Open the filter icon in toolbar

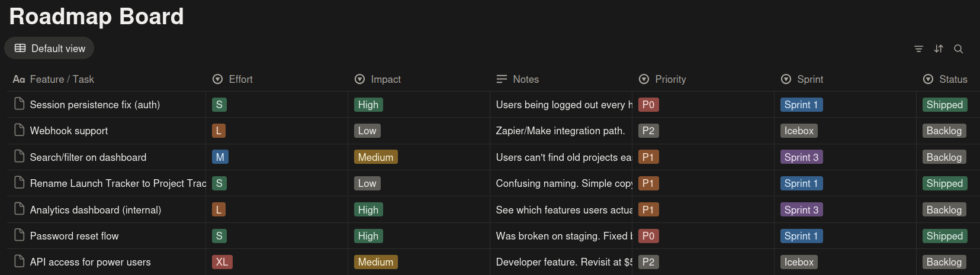[918, 49]
